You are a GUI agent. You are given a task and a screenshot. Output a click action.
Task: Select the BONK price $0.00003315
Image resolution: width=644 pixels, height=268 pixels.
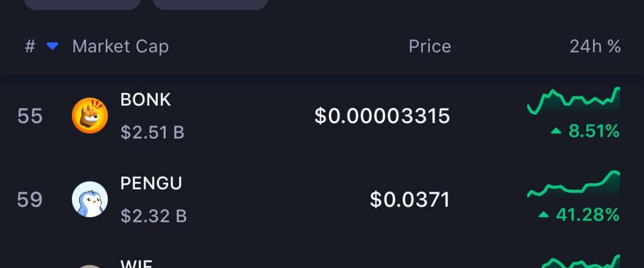pyautogui.click(x=382, y=116)
